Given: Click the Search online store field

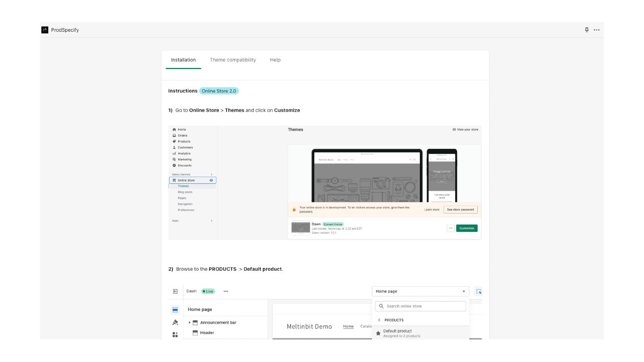Looking at the screenshot, I should 420,306.
